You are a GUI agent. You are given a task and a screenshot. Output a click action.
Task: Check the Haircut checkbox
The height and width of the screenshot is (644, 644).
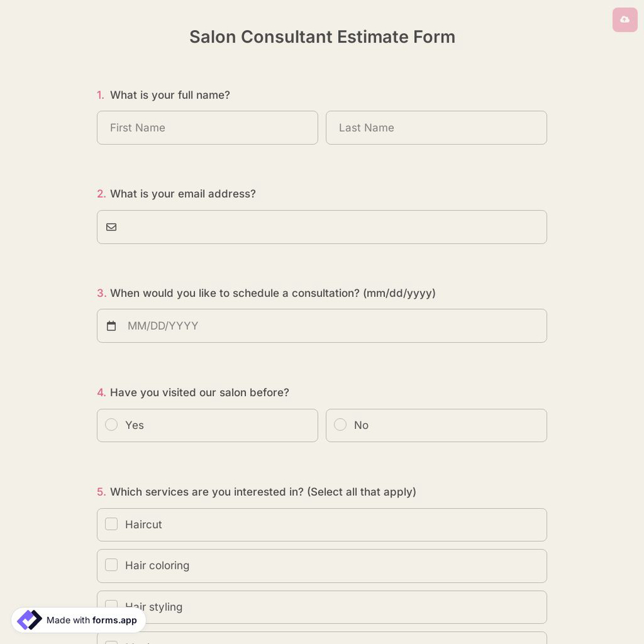[111, 524]
